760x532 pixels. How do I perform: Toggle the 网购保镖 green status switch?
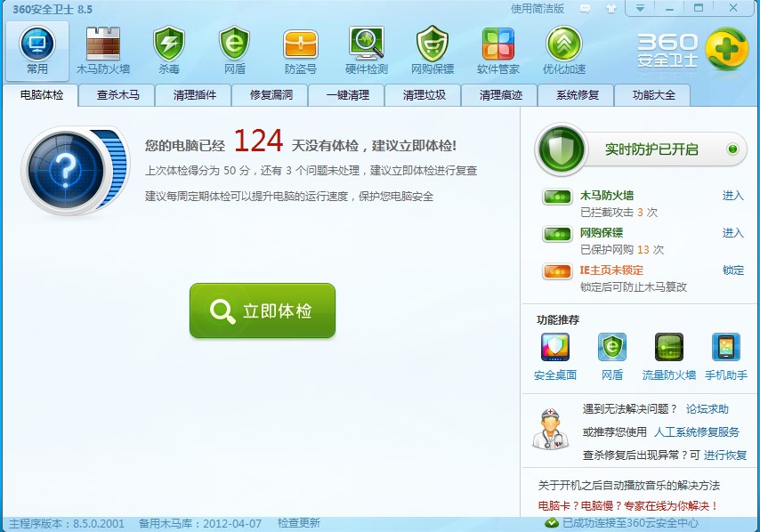point(557,234)
